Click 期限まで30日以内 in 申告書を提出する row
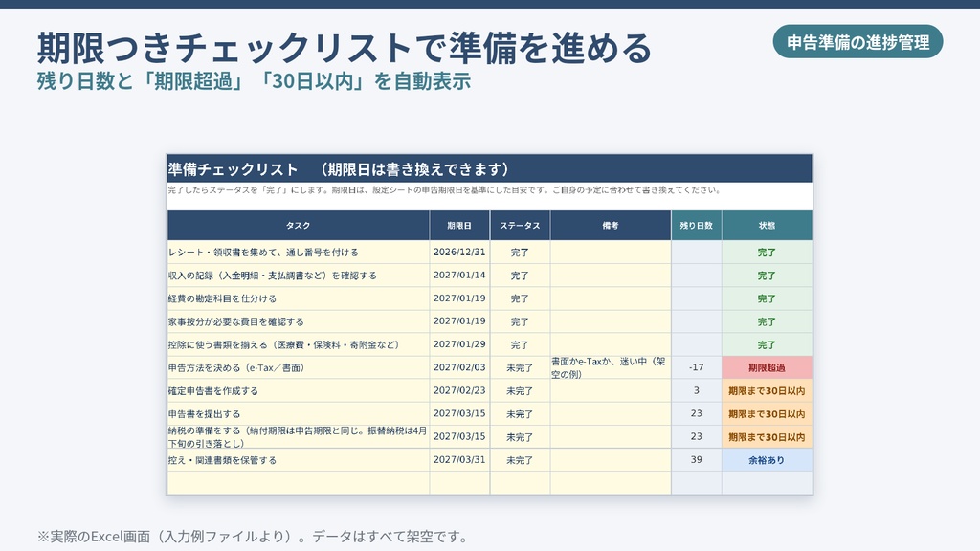This screenshot has width=980, height=551. (x=767, y=414)
